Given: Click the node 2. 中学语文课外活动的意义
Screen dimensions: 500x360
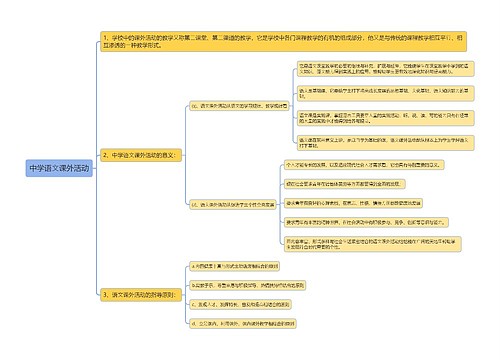Looking at the screenshot, I should click(141, 155).
